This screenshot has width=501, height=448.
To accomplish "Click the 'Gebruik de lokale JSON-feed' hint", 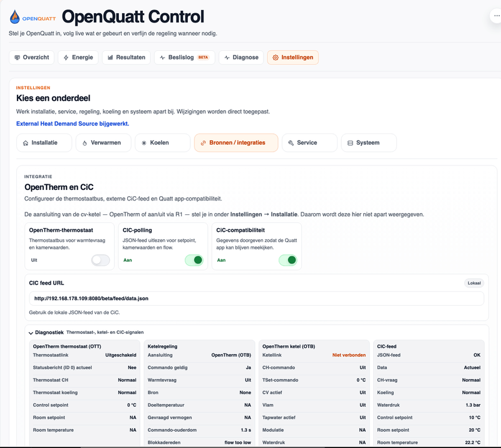I will point(75,313).
